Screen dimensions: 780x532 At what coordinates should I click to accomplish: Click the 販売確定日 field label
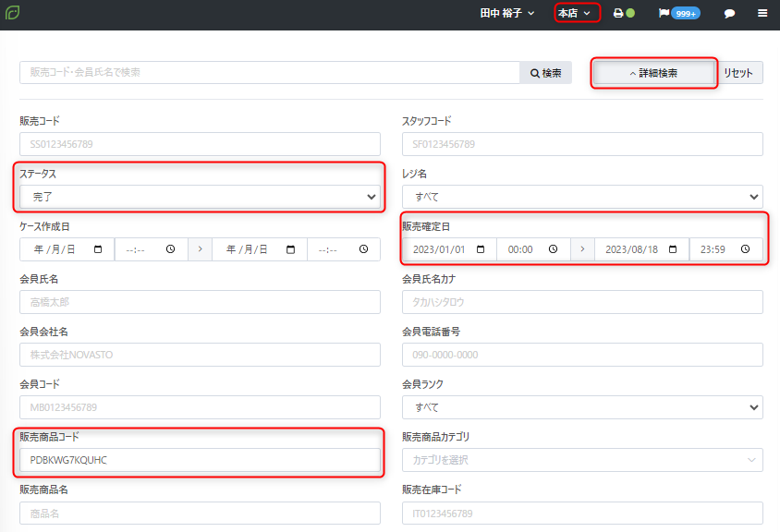point(426,226)
